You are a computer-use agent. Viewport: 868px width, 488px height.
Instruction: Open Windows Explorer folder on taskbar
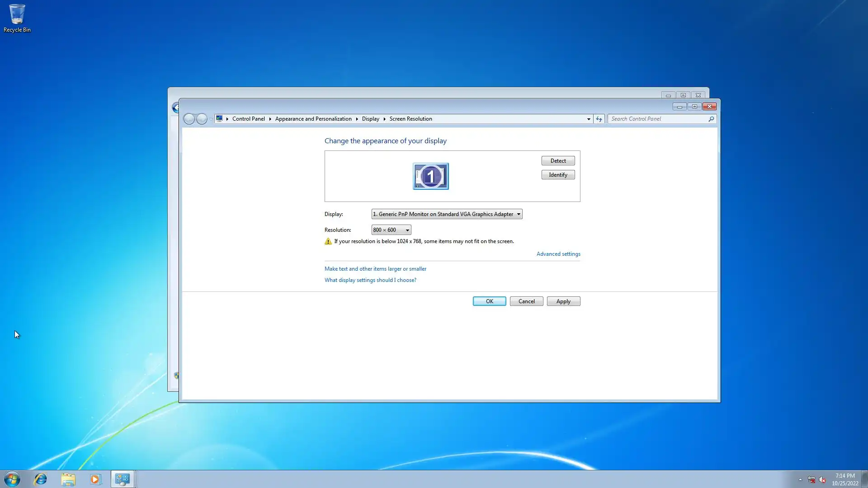pos(68,479)
